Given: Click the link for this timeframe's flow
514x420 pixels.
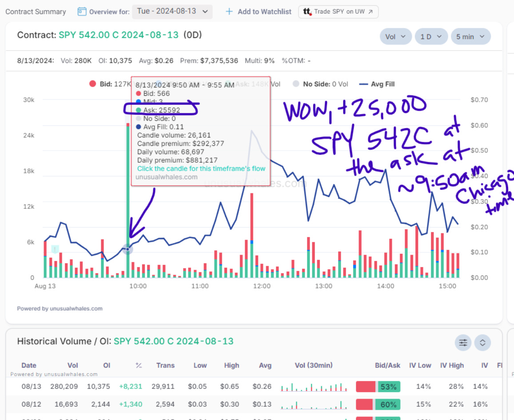Looking at the screenshot, I should [201, 168].
